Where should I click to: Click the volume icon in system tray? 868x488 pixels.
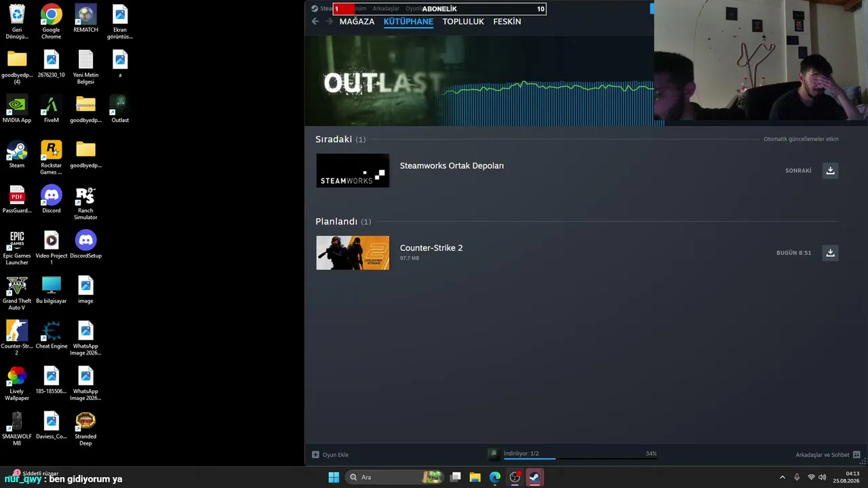pyautogui.click(x=823, y=477)
